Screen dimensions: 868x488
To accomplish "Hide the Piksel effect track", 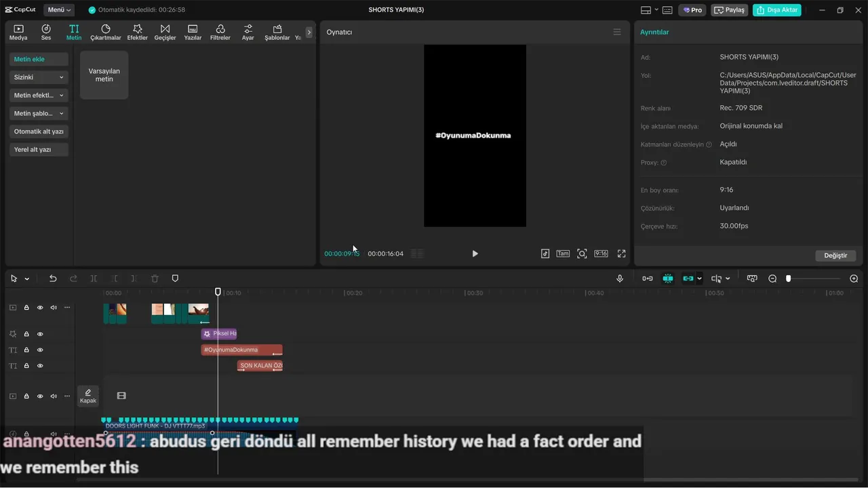I will click(40, 334).
